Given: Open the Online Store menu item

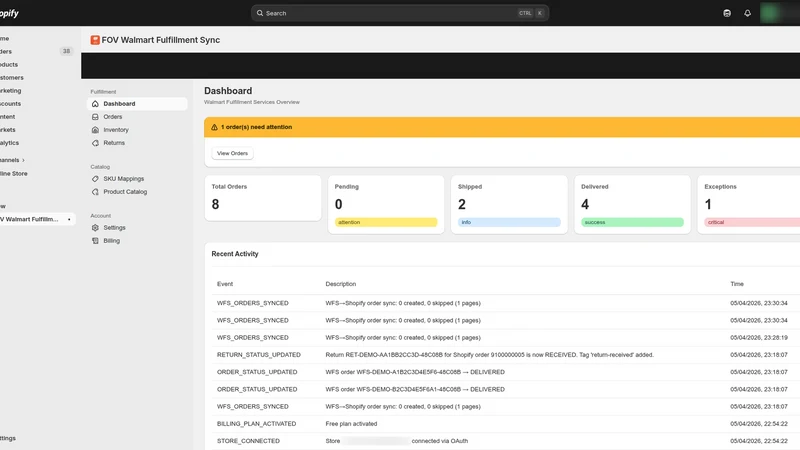Looking at the screenshot, I should coord(14,173).
